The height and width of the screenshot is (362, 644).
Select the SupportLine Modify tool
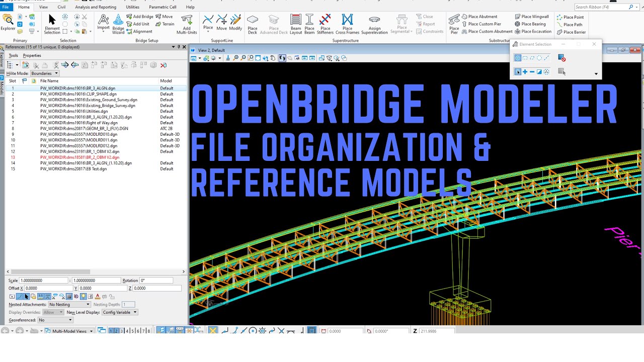pyautogui.click(x=235, y=23)
